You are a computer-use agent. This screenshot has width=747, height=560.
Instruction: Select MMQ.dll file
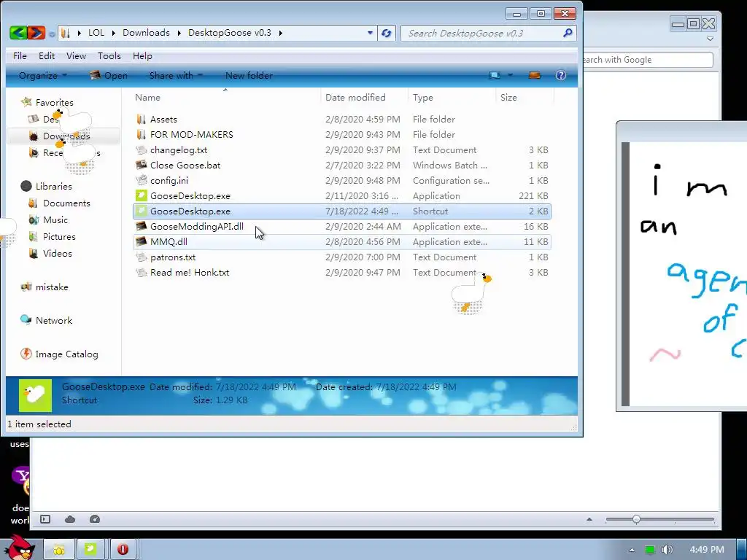[x=342, y=241]
